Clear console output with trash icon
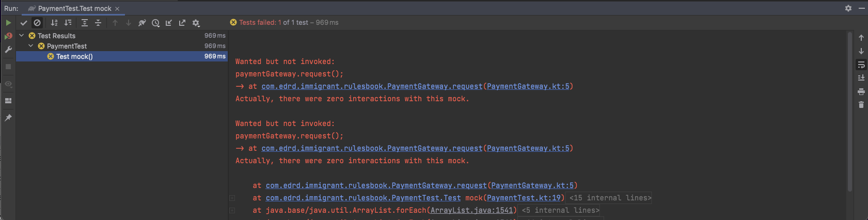Image resolution: width=868 pixels, height=220 pixels. (x=861, y=105)
